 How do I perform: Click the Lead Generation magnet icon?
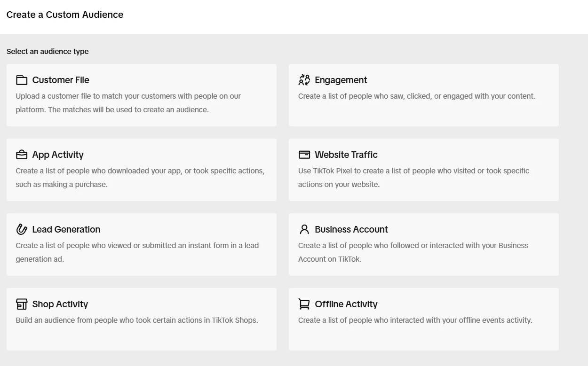click(22, 229)
